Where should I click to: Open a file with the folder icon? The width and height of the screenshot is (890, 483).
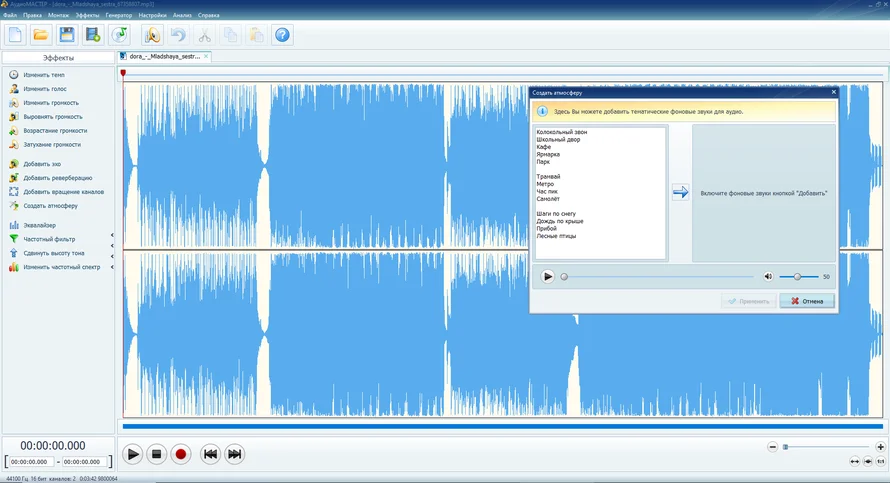[x=41, y=35]
